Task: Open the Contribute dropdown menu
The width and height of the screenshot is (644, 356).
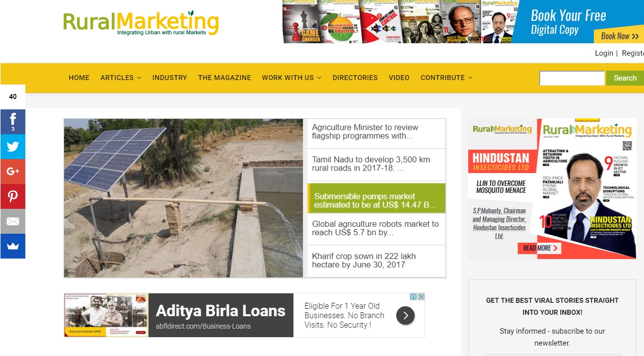Action: pyautogui.click(x=446, y=78)
